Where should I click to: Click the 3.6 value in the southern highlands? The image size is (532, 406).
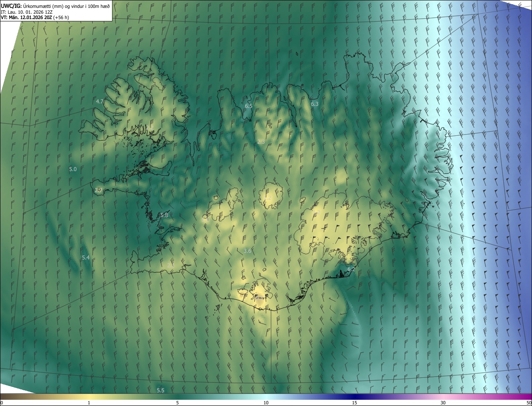[x=247, y=251]
